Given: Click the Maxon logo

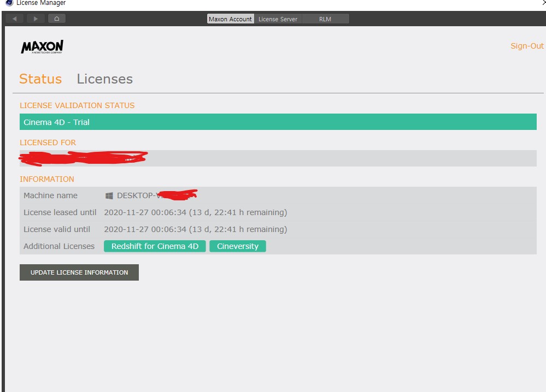Looking at the screenshot, I should coord(42,46).
